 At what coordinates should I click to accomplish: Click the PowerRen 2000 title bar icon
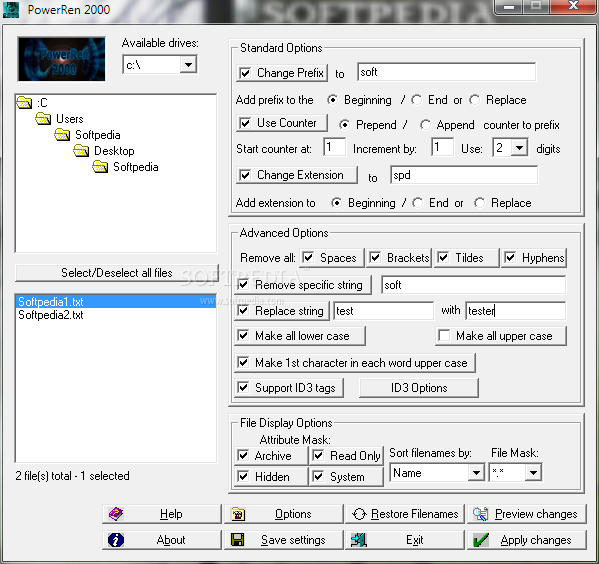point(10,9)
